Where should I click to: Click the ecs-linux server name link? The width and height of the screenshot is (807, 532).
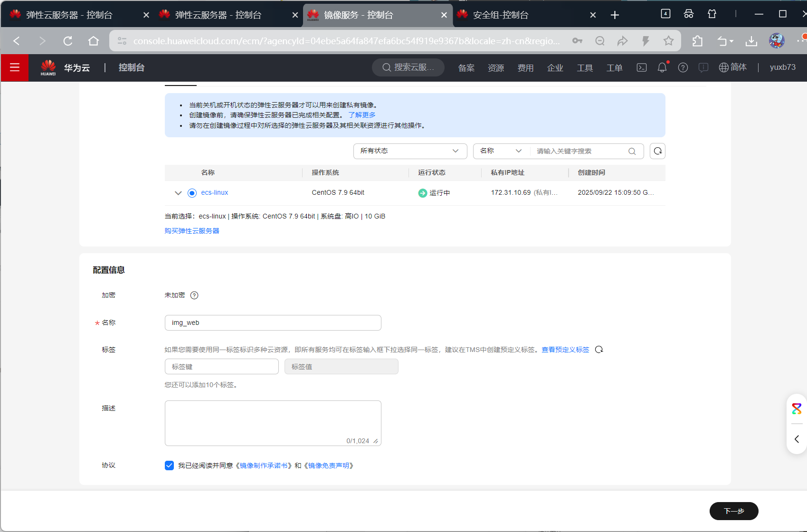[x=215, y=192]
